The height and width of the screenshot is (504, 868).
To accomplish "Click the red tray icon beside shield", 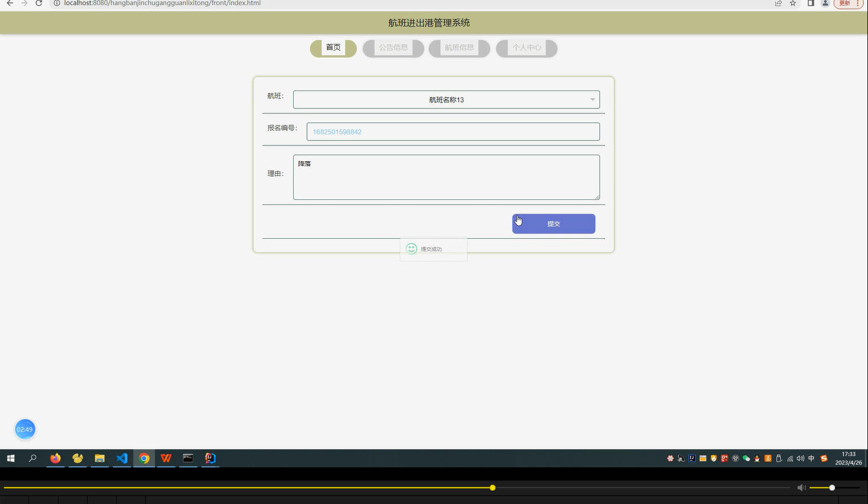I will pyautogui.click(x=724, y=458).
